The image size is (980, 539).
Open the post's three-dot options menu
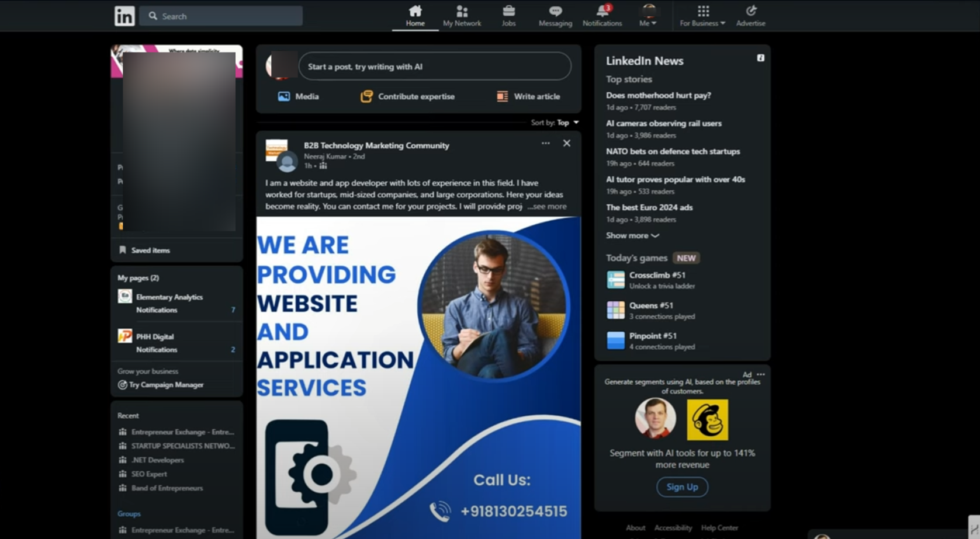click(545, 143)
